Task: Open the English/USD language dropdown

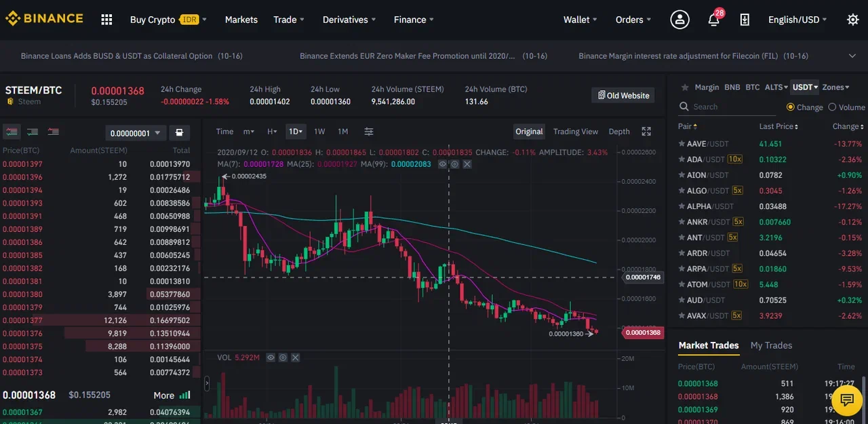Action: 796,20
